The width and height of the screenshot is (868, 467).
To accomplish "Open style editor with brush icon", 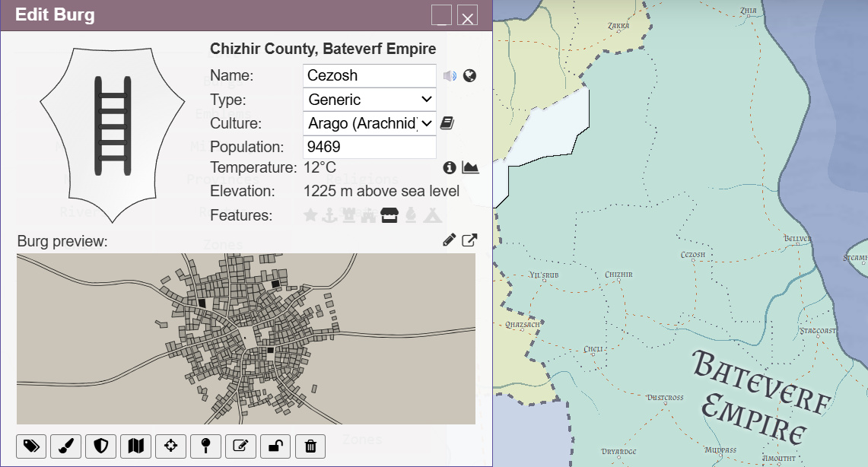I will (66, 446).
